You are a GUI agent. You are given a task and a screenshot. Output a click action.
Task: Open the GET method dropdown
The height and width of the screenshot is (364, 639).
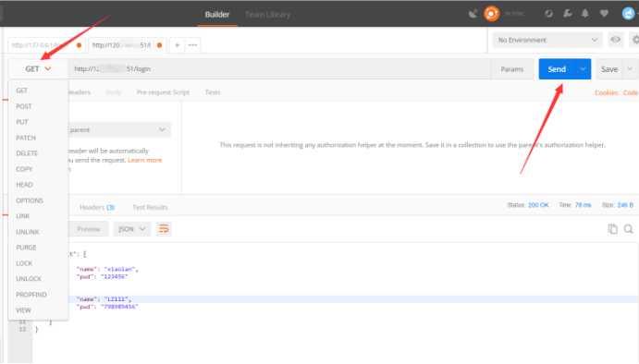38,68
